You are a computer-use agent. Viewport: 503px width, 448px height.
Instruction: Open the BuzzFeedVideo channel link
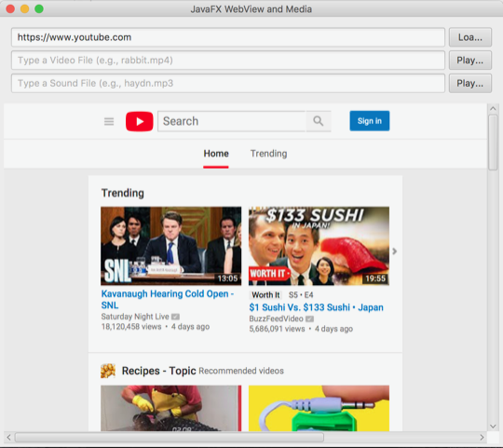click(x=277, y=319)
